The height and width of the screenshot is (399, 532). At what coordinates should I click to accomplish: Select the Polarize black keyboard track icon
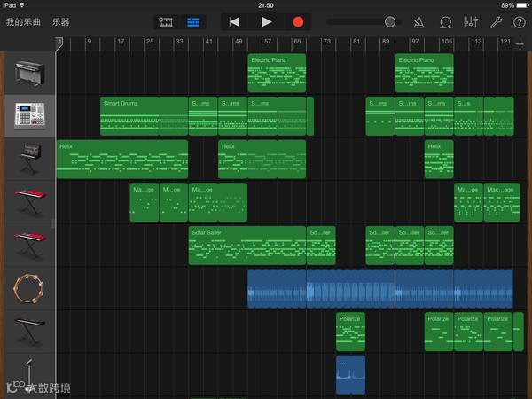click(30, 331)
